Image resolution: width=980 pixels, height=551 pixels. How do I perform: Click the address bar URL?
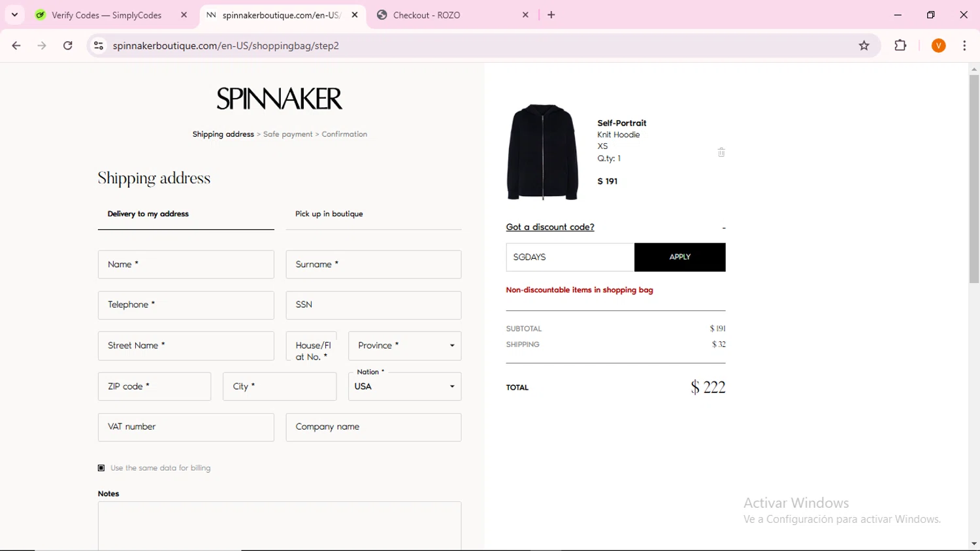226,46
